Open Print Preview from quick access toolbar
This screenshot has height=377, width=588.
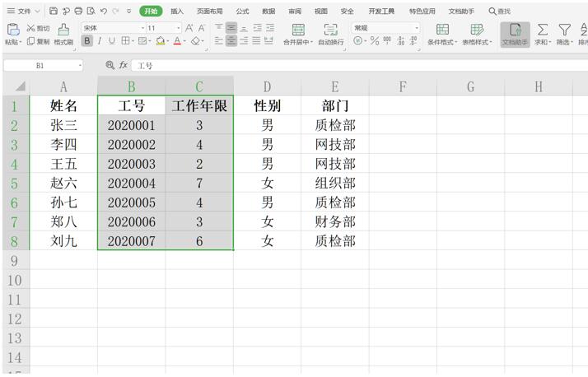(x=91, y=11)
